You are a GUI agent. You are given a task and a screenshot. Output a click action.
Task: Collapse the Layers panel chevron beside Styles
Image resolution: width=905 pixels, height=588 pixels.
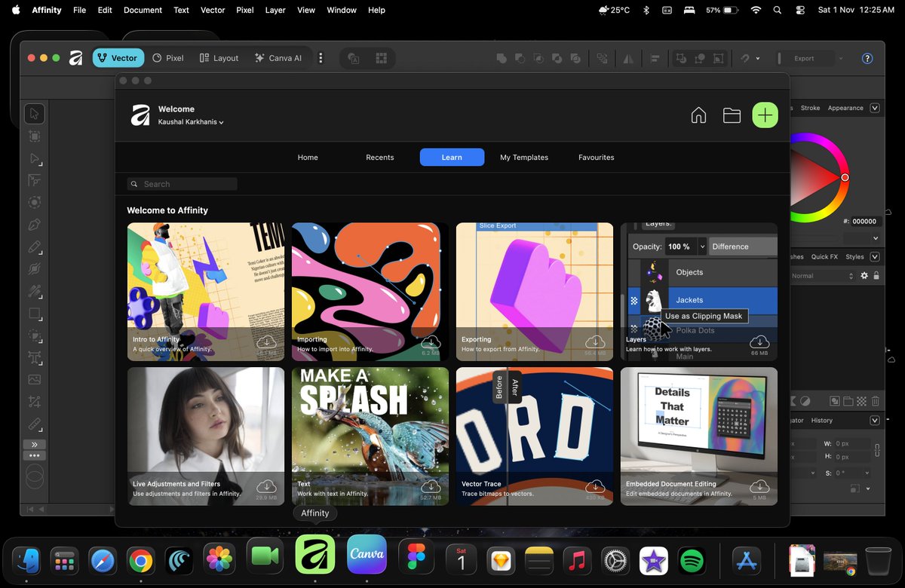pos(875,256)
